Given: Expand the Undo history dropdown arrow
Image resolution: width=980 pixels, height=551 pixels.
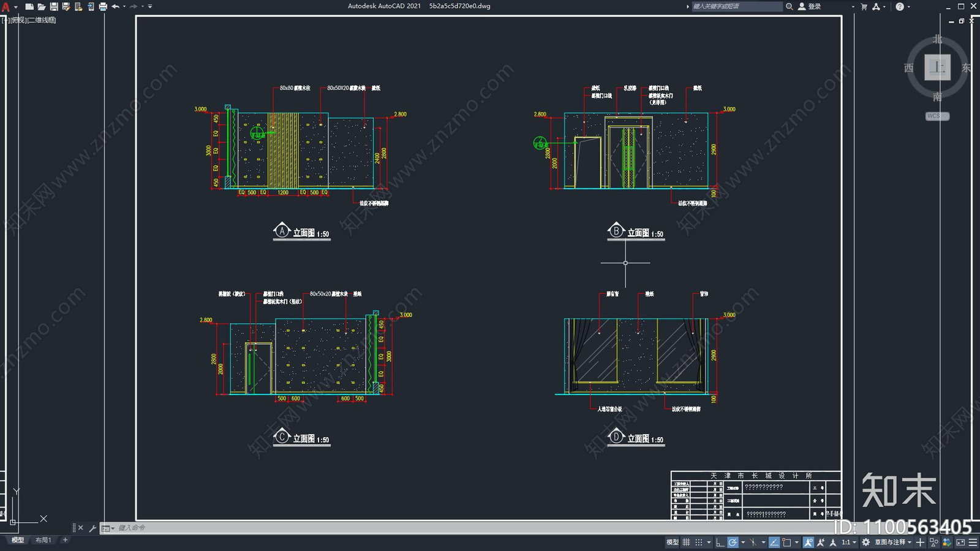Looking at the screenshot, I should coord(124,7).
